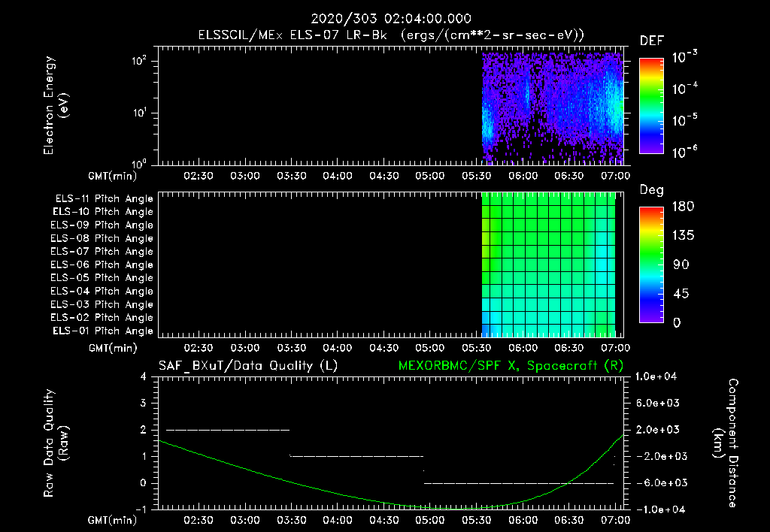Image resolution: width=770 pixels, height=532 pixels.
Task: Click the 10^-6 tick on DEF scale
Action: pyautogui.click(x=684, y=152)
